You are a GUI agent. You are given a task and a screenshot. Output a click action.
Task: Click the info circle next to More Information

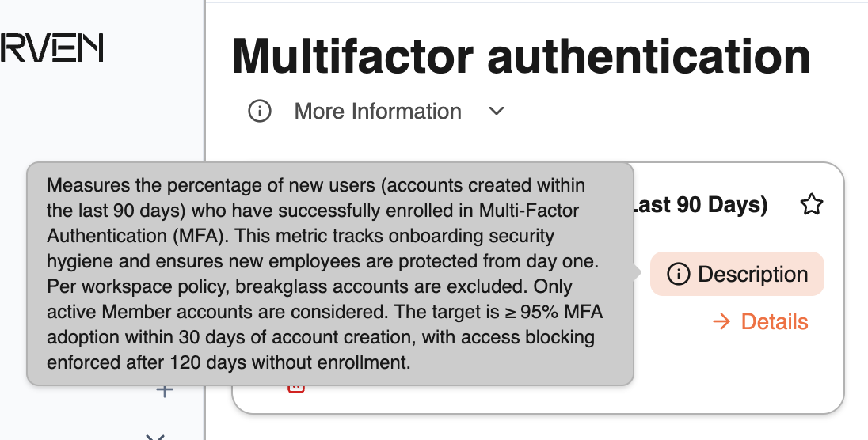tap(260, 111)
